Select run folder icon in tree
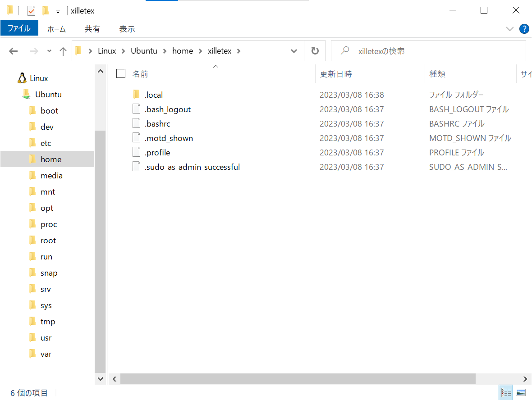 tap(32, 256)
